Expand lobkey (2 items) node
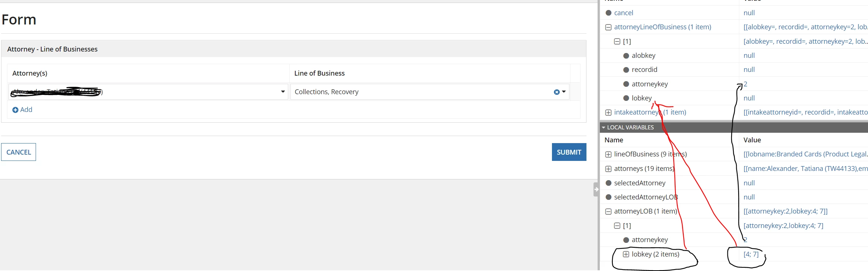This screenshot has width=868, height=271. tap(626, 254)
